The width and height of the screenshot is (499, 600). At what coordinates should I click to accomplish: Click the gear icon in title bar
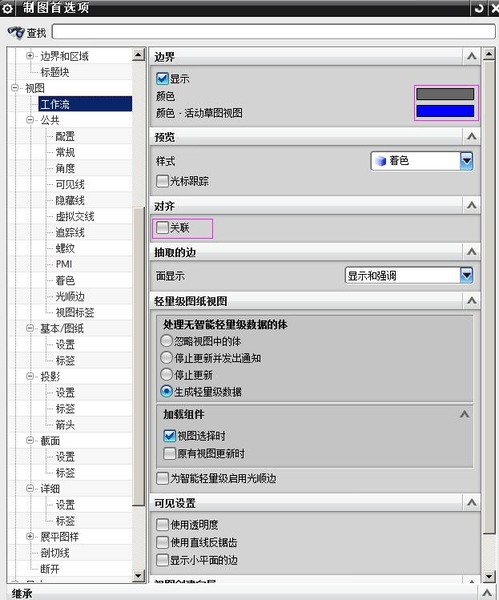(x=7, y=8)
